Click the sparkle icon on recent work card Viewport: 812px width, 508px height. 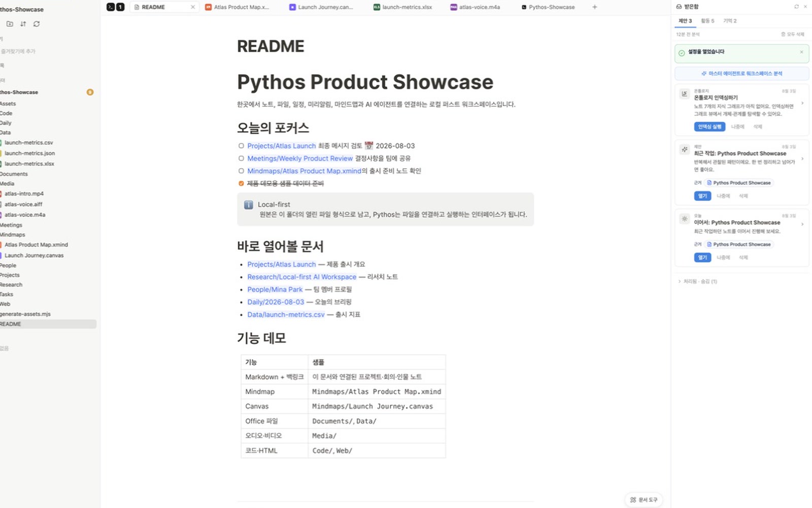[685, 150]
